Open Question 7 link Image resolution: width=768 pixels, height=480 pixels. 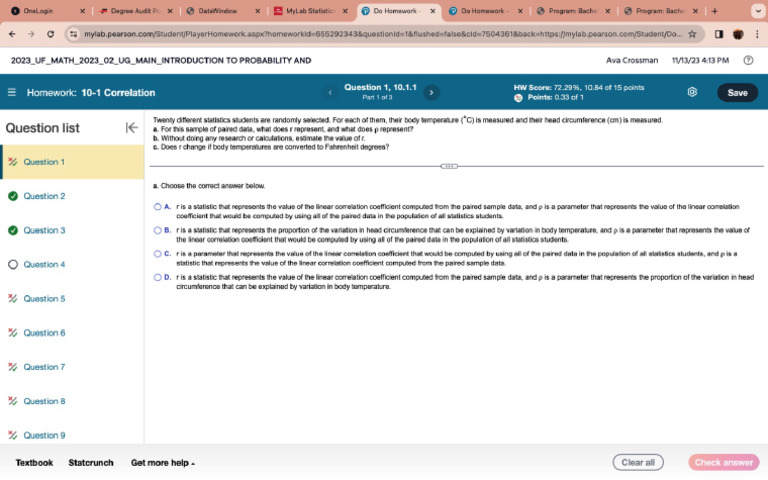(x=44, y=367)
